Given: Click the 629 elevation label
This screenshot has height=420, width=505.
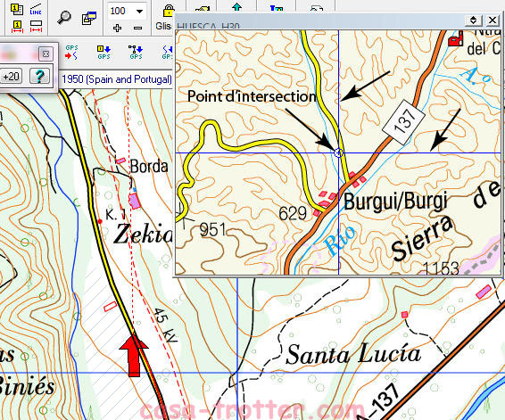Looking at the screenshot, I should tap(293, 213).
